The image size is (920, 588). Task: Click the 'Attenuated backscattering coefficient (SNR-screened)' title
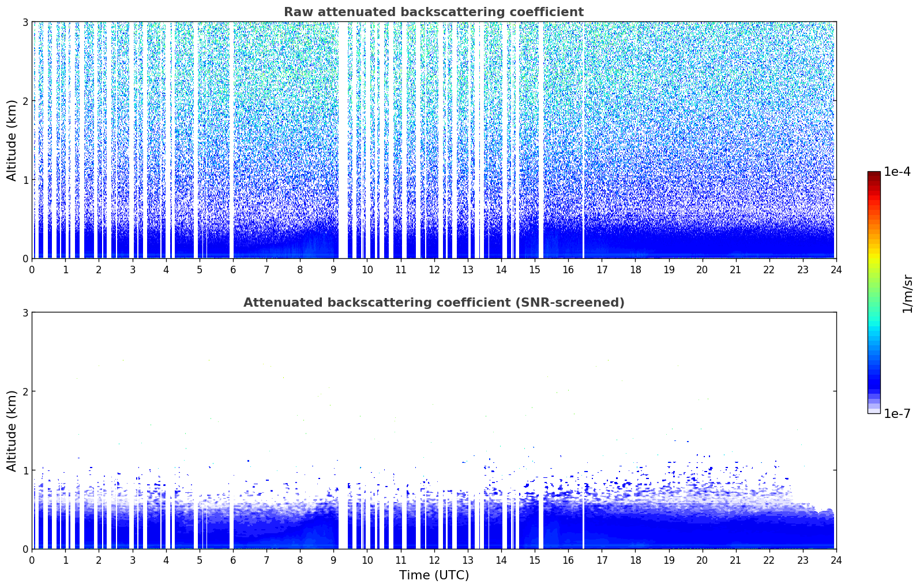(434, 303)
